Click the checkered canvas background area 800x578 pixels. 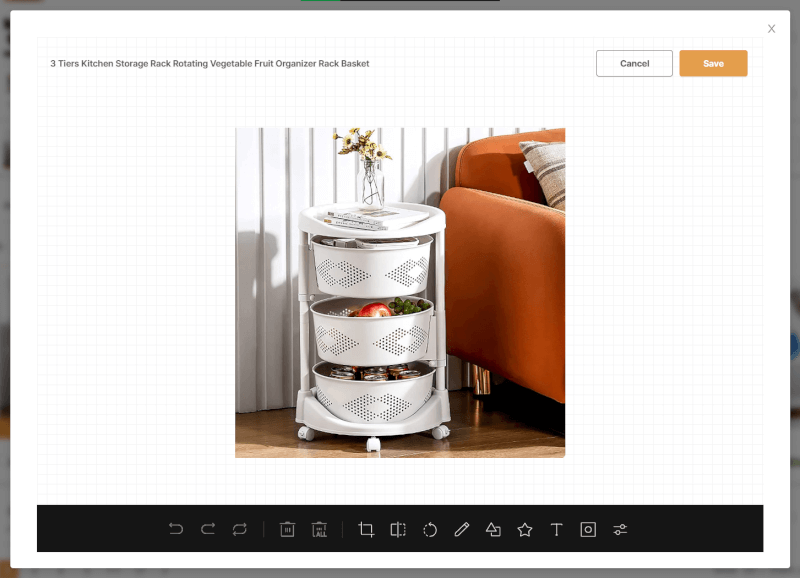(130, 290)
